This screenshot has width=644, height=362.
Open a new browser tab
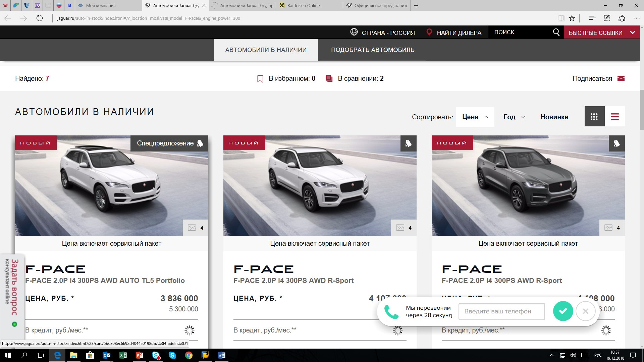[x=416, y=5]
